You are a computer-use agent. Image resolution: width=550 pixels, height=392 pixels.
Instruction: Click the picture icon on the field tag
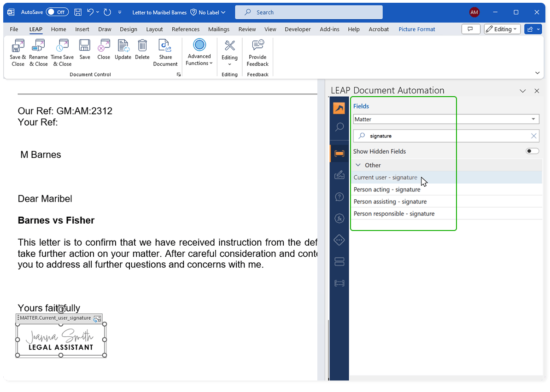click(x=97, y=318)
